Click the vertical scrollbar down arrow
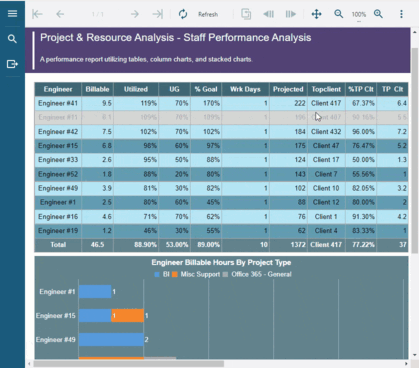 click(x=415, y=355)
